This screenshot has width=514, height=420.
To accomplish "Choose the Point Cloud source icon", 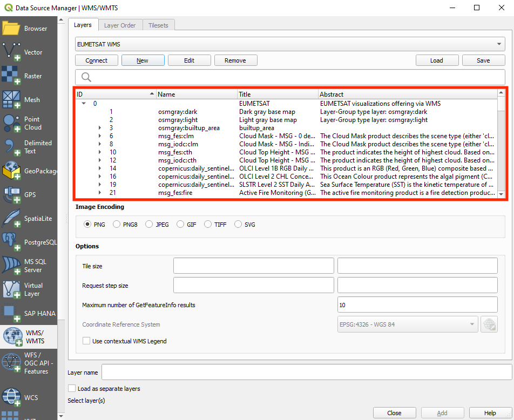I will [11, 123].
